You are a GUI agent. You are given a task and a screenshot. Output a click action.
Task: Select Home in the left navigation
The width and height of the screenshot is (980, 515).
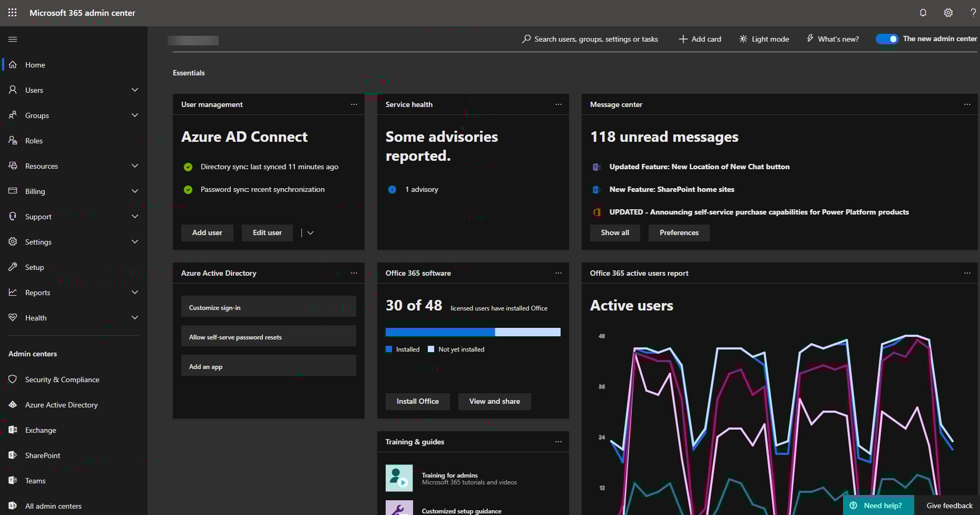35,64
